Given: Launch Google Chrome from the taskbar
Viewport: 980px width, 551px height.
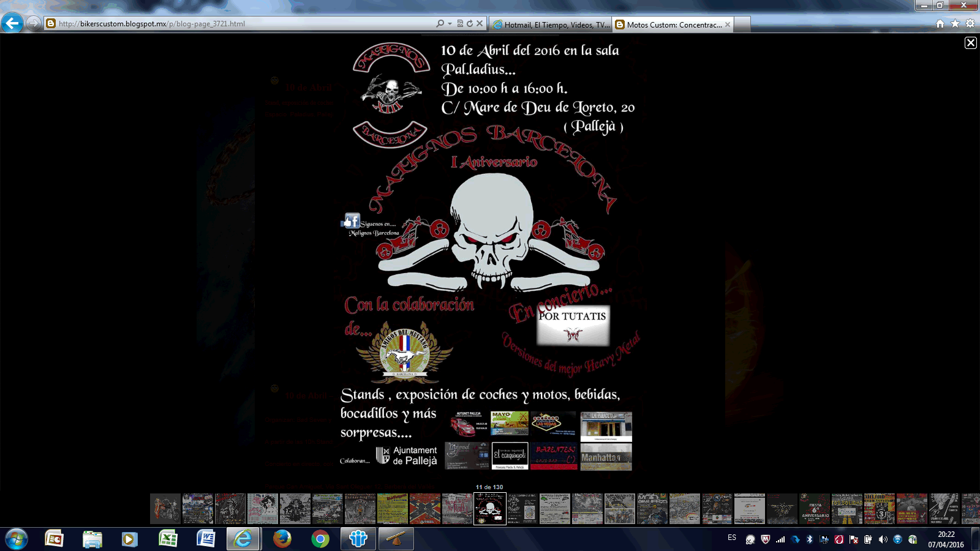Looking at the screenshot, I should point(320,539).
